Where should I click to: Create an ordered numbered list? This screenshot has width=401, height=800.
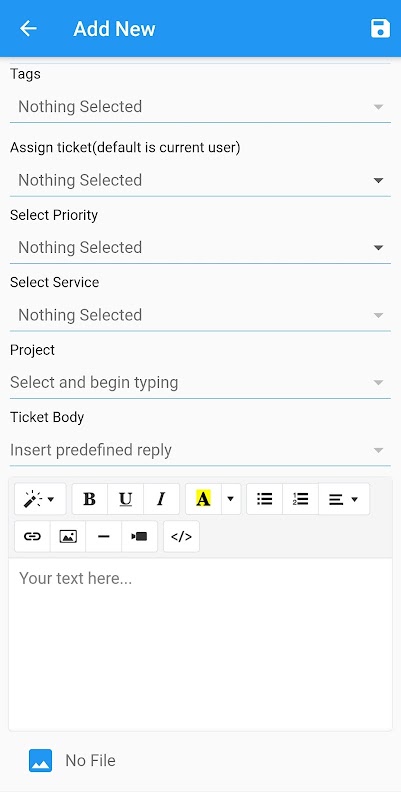[300, 499]
